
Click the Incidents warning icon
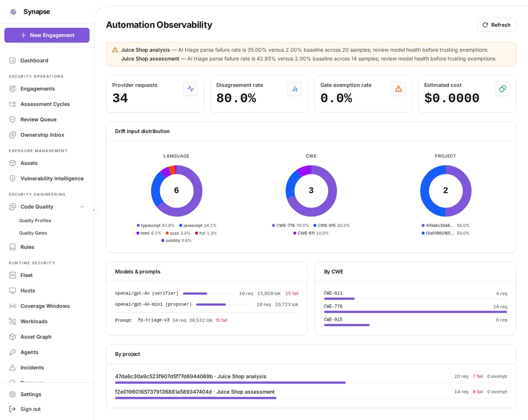click(12, 367)
